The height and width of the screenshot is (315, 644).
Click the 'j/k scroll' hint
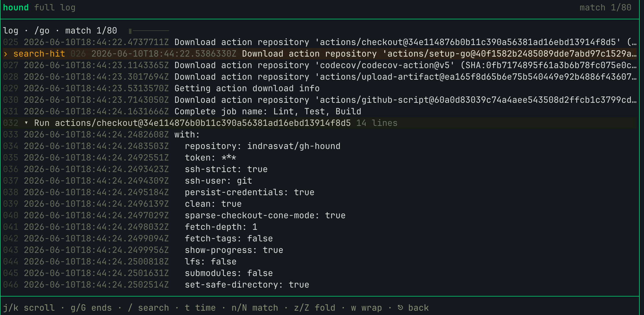(x=29, y=308)
